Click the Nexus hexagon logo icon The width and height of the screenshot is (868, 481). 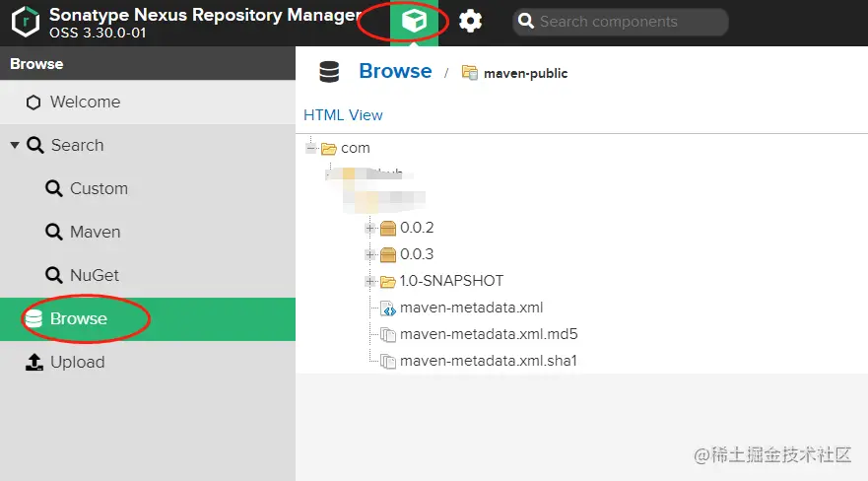pos(26,22)
